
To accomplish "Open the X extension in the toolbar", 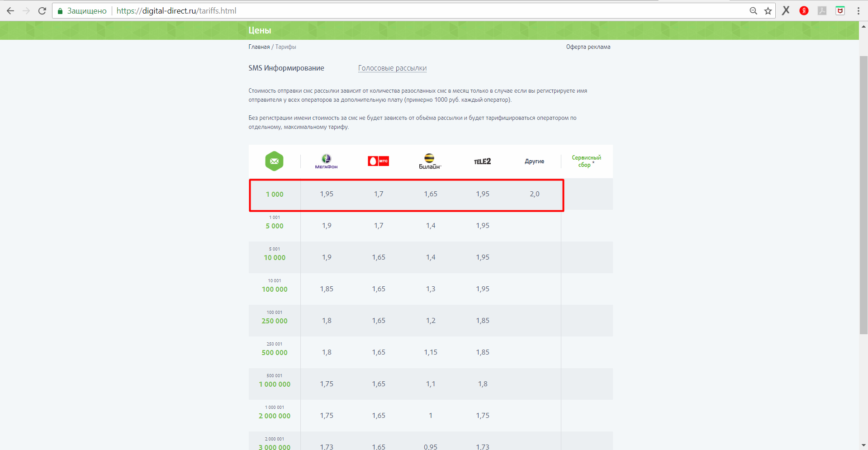I will (x=786, y=11).
